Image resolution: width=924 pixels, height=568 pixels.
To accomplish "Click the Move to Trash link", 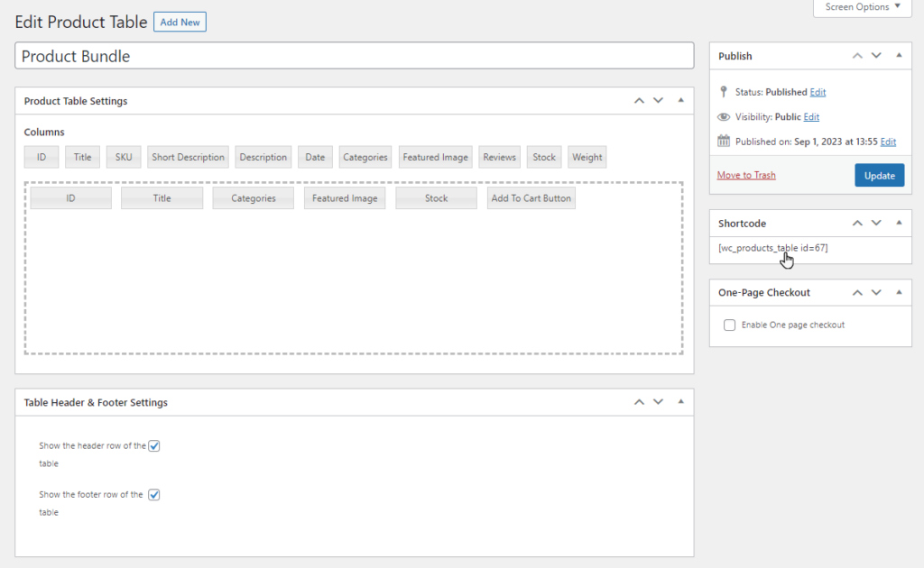I will click(746, 175).
